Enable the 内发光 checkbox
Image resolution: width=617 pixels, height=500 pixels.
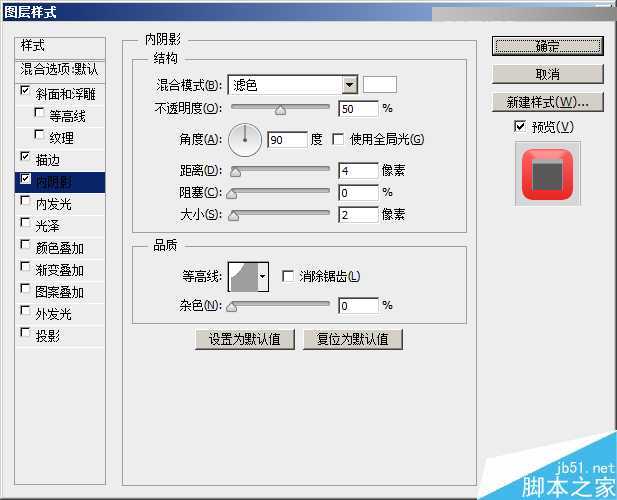tap(25, 201)
